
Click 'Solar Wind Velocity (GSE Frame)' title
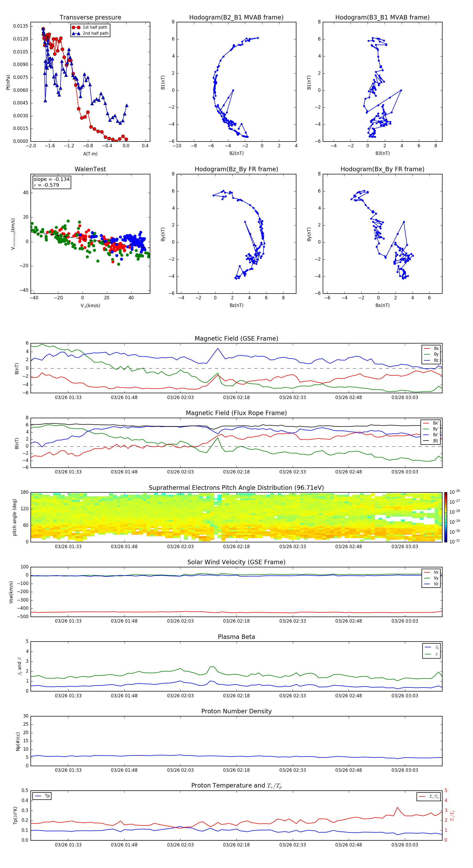pos(236,562)
